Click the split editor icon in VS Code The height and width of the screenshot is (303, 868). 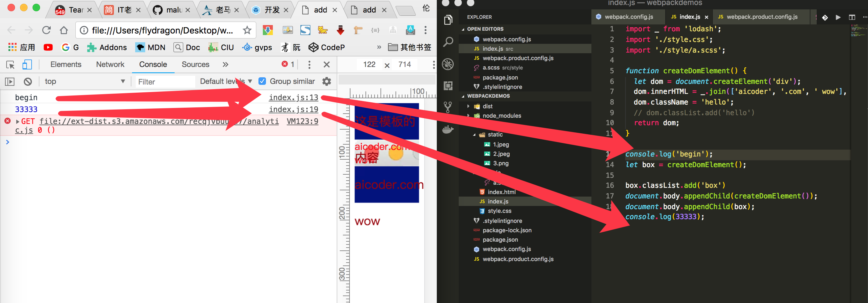(852, 17)
